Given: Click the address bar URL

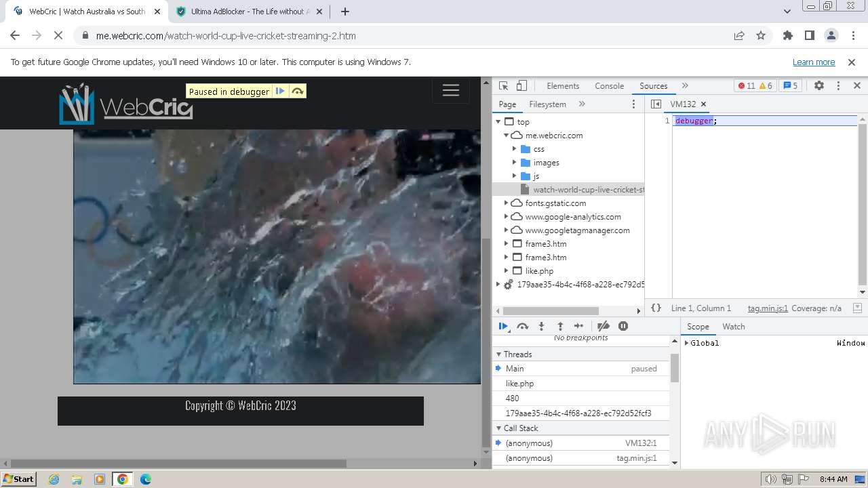Looking at the screenshot, I should [x=226, y=36].
